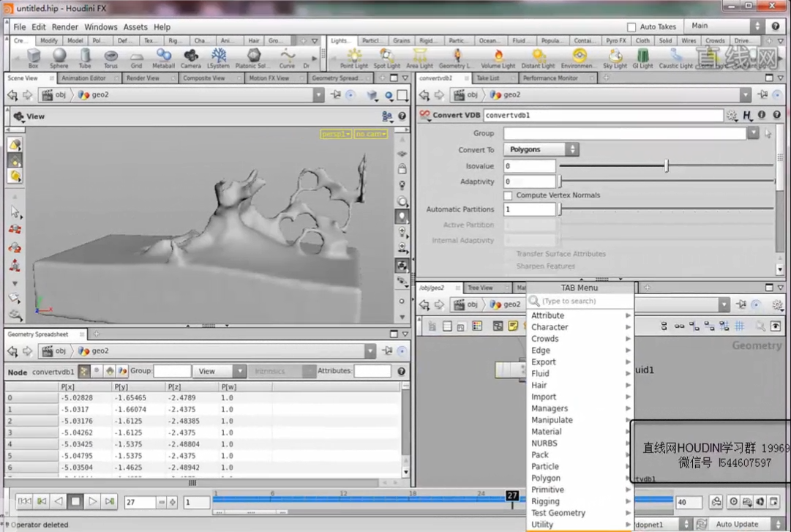This screenshot has height=532, width=791.
Task: Create a Sphere from the shelf
Action: click(x=59, y=58)
